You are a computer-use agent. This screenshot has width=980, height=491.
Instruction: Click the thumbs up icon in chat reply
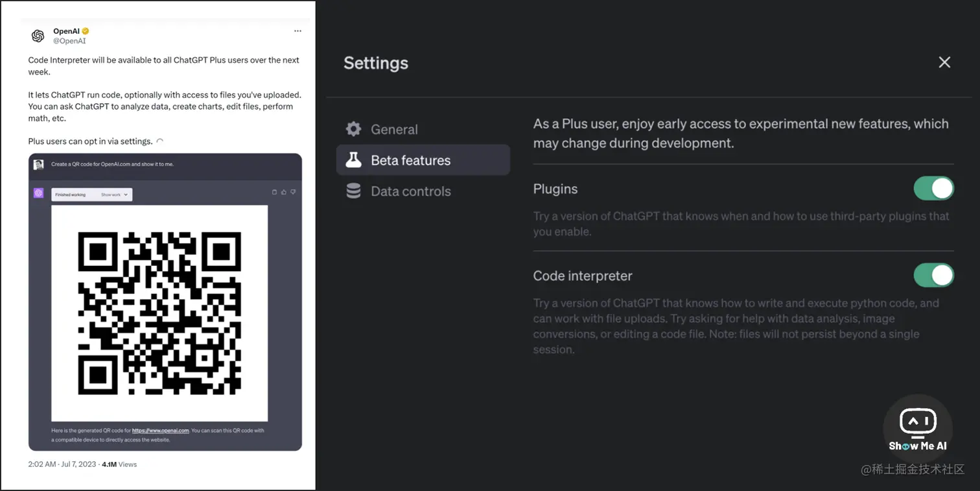[x=284, y=192]
